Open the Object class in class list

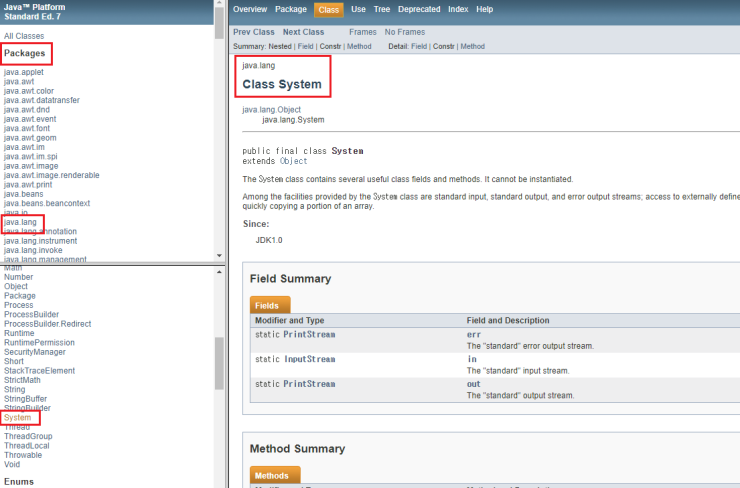[16, 286]
